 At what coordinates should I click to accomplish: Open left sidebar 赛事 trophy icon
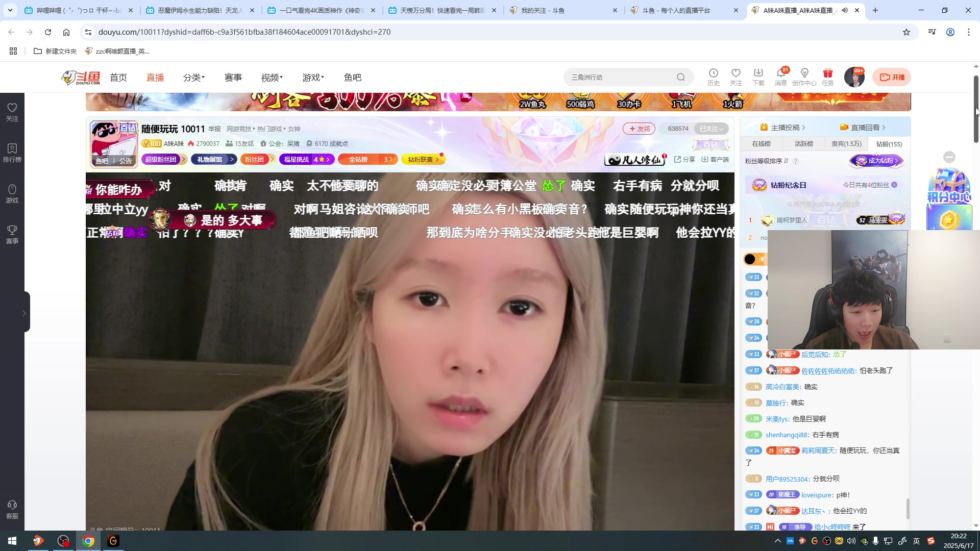(12, 235)
